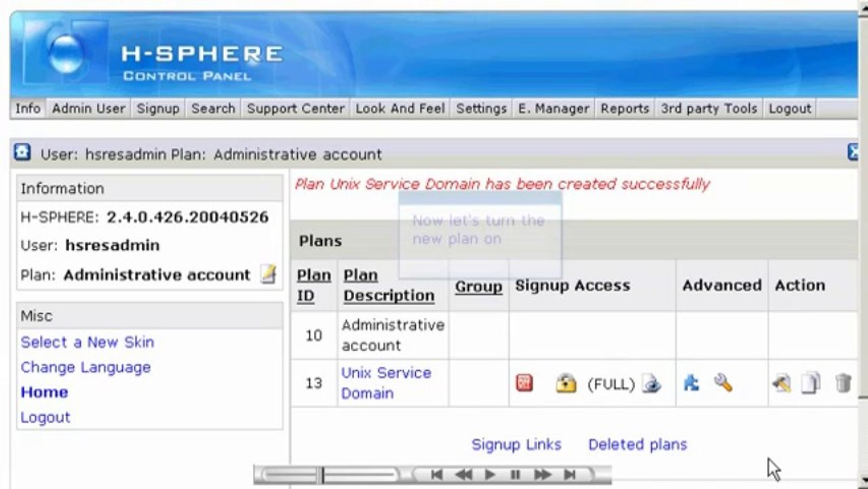Viewport: 868px width, 489px height.
Task: Turn on plan with red OFF icon
Action: [x=524, y=383]
